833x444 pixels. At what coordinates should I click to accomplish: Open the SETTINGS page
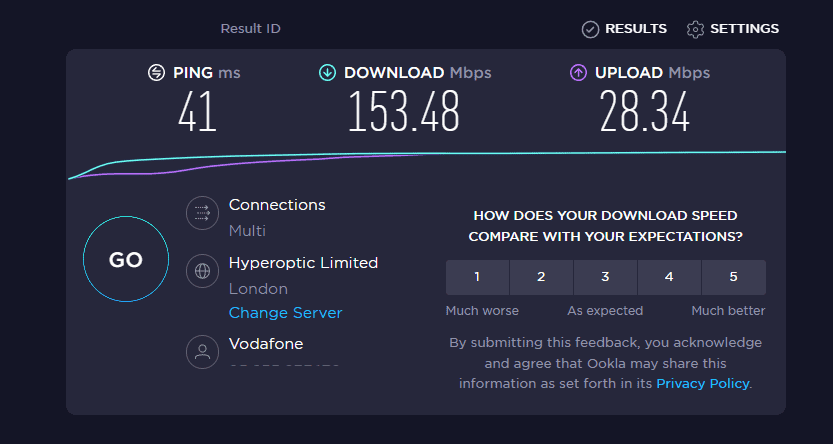[744, 29]
